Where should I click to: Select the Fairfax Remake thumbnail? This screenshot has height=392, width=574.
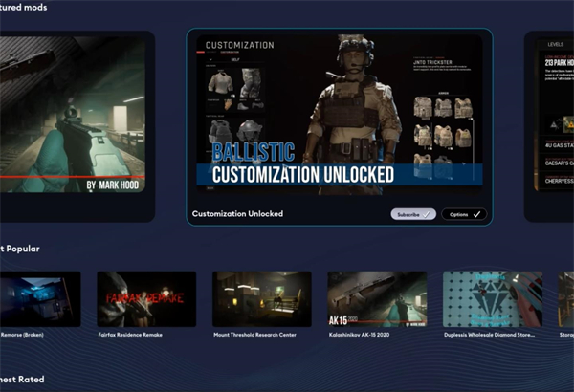pos(146,299)
